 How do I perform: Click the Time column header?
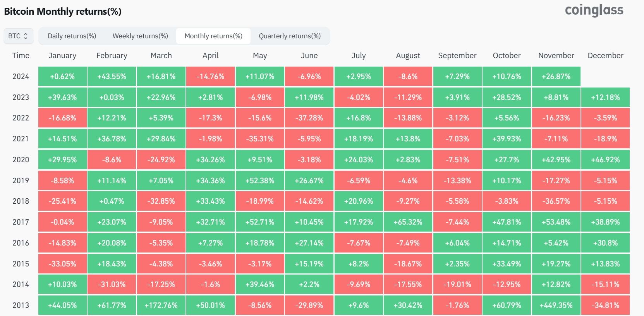click(21, 55)
